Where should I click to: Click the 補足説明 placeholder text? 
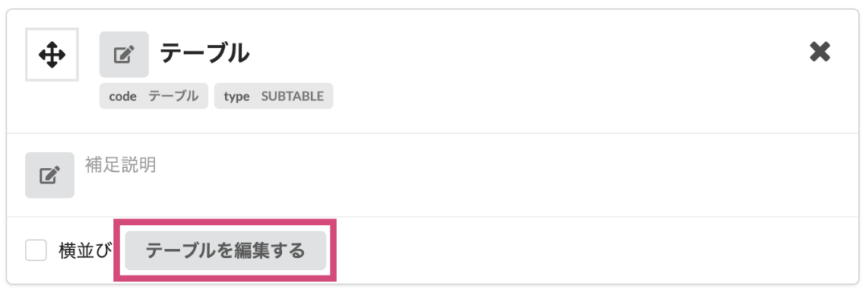tap(121, 165)
